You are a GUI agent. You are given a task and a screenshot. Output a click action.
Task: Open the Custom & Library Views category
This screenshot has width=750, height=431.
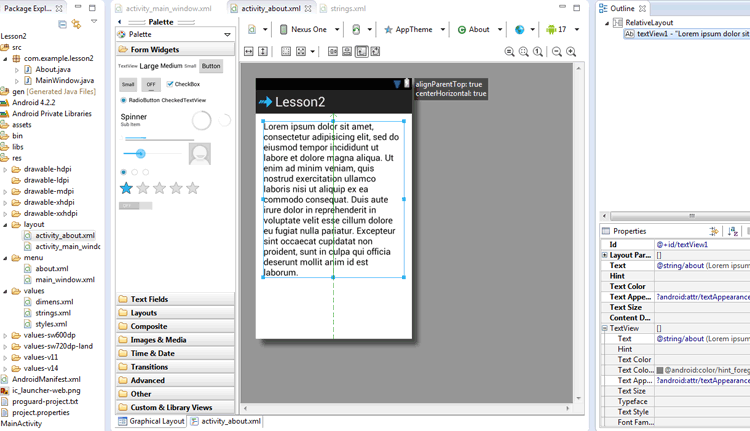pyautogui.click(x=175, y=407)
